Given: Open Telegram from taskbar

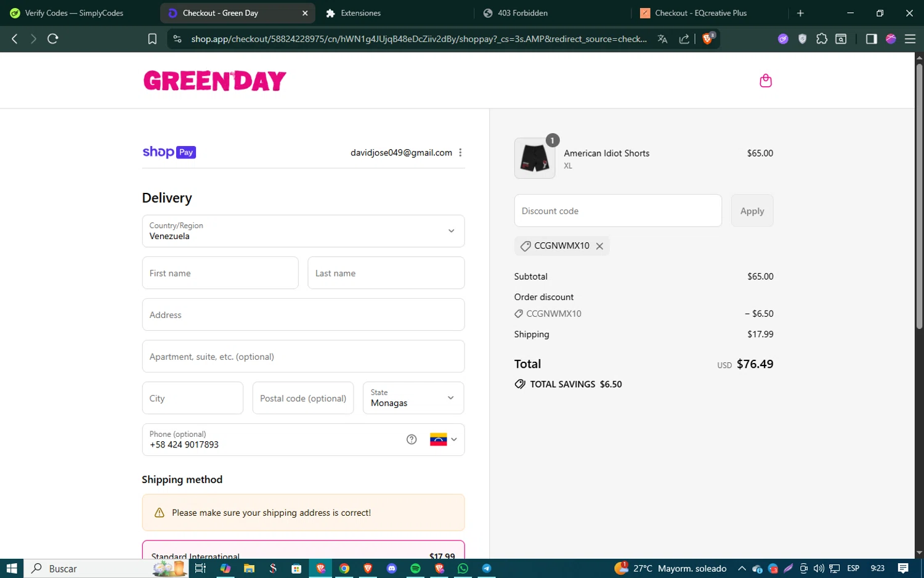Looking at the screenshot, I should [487, 568].
